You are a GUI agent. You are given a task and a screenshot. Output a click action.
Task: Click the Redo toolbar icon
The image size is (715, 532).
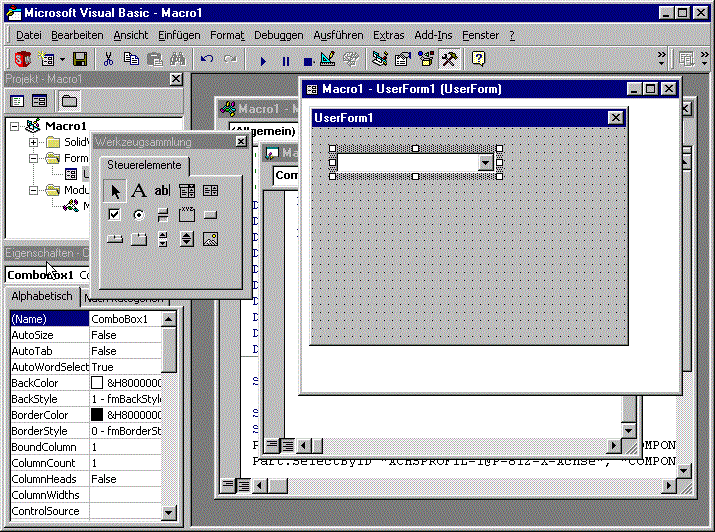pyautogui.click(x=230, y=59)
